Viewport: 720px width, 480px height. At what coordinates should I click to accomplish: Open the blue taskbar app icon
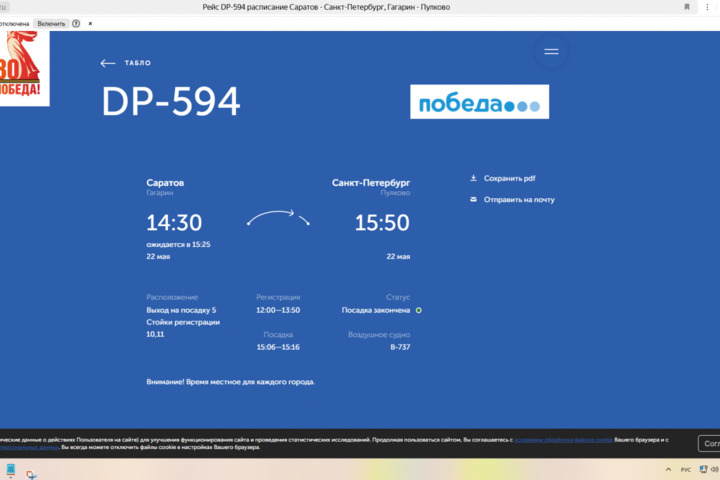[x=11, y=470]
